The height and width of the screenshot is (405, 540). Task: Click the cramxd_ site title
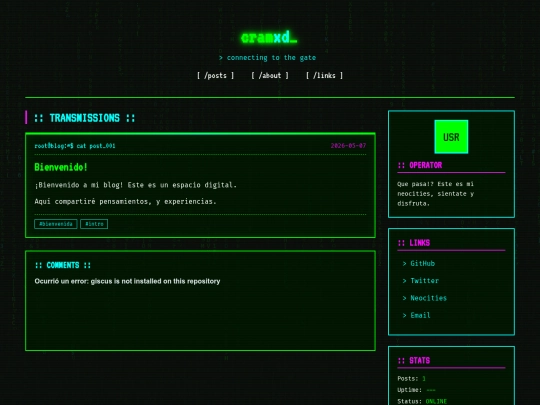click(269, 38)
